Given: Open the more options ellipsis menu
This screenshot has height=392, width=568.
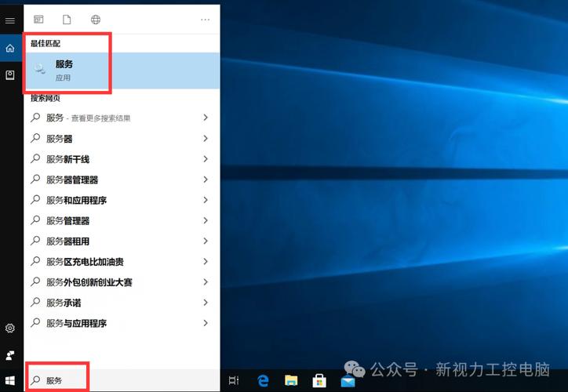Looking at the screenshot, I should coord(205,20).
